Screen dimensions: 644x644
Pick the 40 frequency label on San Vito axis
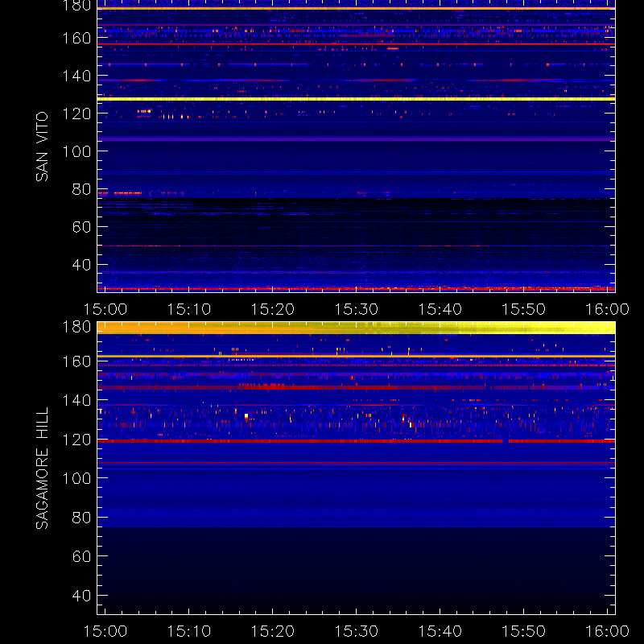tap(81, 265)
